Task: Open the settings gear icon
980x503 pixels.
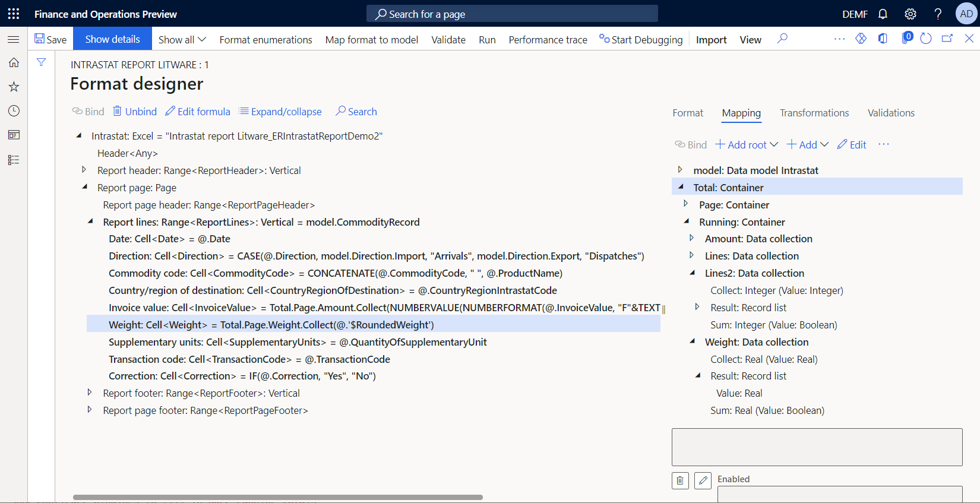Action: (x=911, y=14)
